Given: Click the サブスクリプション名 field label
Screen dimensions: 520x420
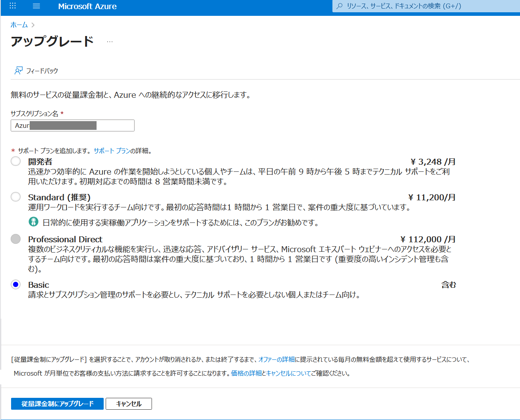Looking at the screenshot, I should pyautogui.click(x=34, y=114).
